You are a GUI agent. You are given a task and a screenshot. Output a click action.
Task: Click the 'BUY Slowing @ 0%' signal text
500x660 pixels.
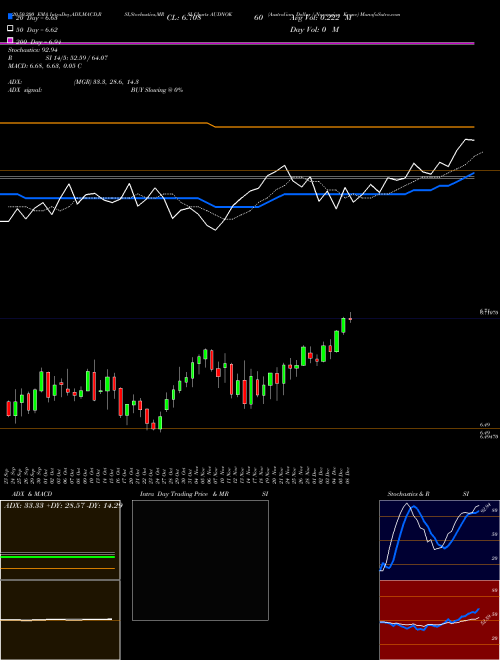(x=157, y=90)
